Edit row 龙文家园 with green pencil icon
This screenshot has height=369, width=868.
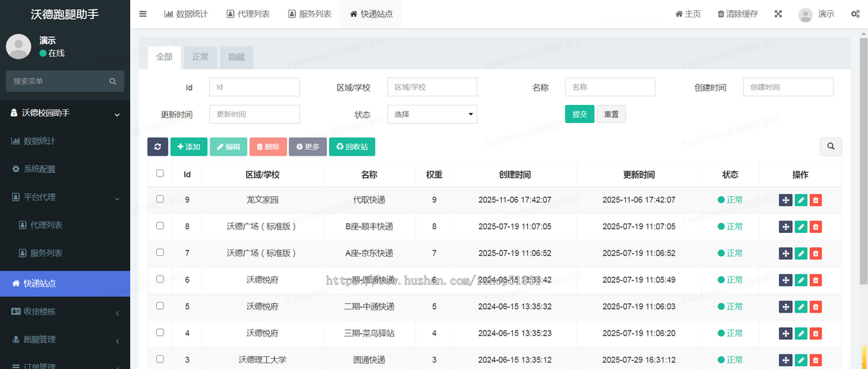[x=801, y=200]
